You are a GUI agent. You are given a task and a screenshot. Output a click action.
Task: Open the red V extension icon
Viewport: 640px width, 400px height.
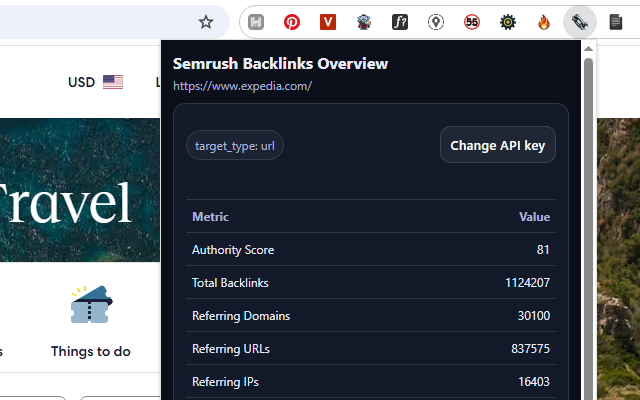328,22
